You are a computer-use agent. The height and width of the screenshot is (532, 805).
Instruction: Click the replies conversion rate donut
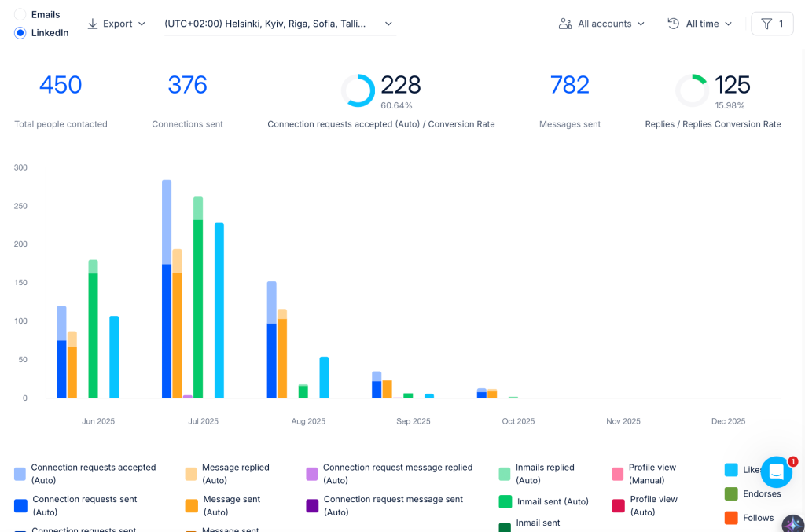(x=692, y=90)
